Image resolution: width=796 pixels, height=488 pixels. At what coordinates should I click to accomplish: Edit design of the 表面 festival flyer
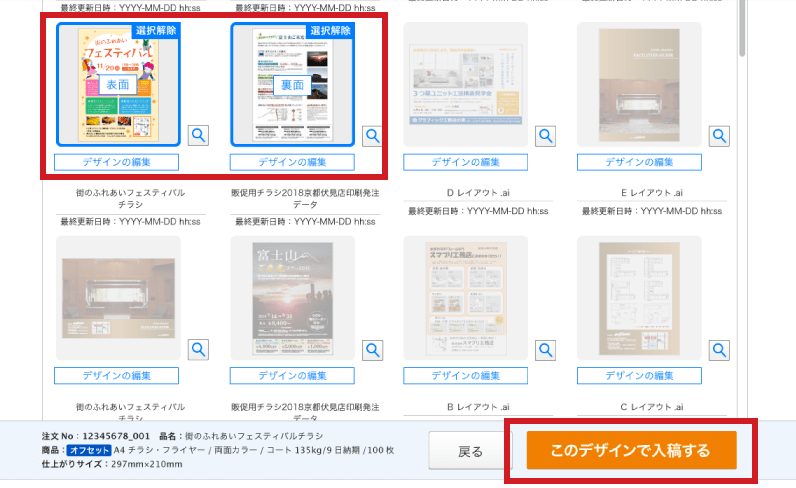pos(117,162)
